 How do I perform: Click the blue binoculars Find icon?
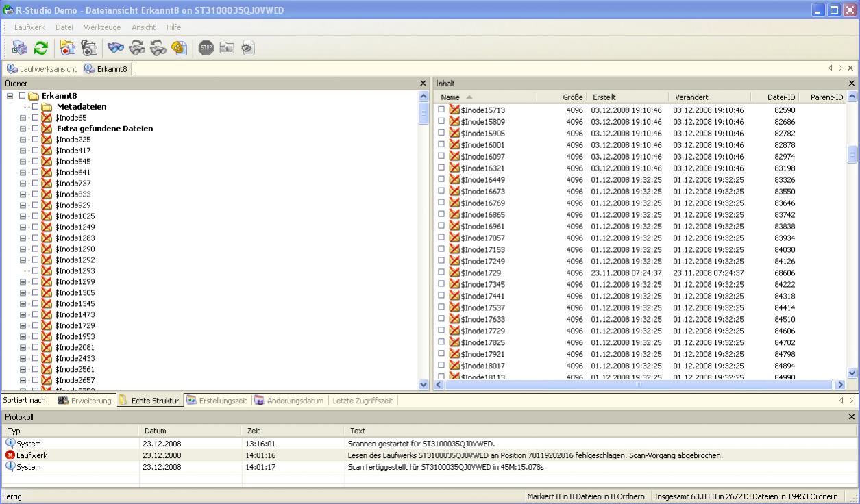click(116, 48)
